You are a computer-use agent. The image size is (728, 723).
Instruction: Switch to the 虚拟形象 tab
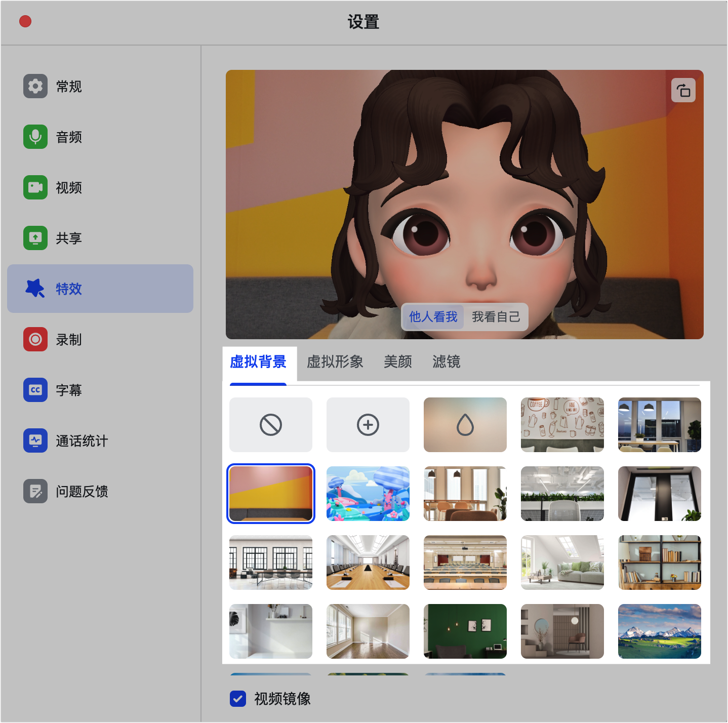(x=335, y=361)
